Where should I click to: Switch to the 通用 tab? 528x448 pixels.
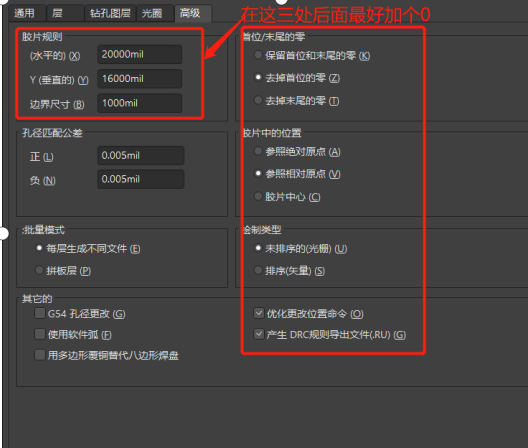[27, 13]
